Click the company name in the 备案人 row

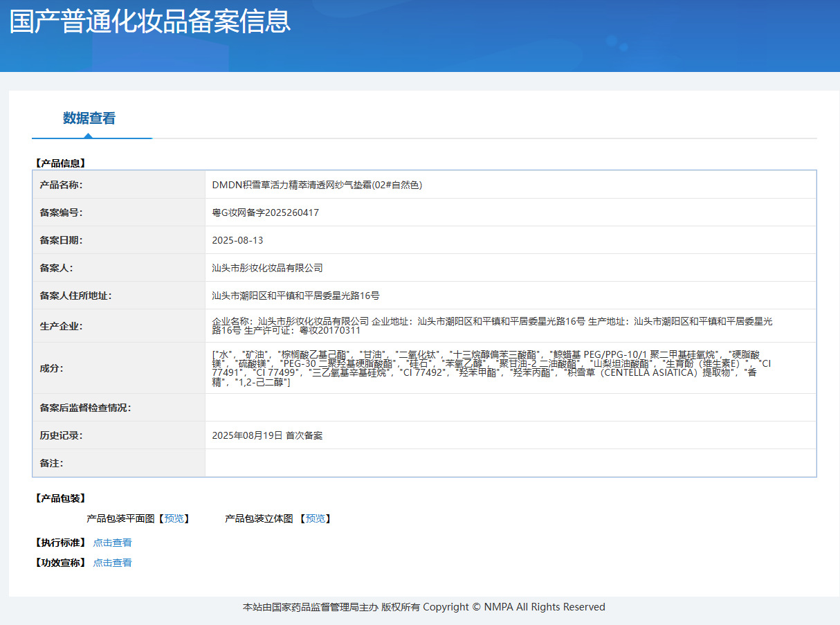[x=267, y=268]
